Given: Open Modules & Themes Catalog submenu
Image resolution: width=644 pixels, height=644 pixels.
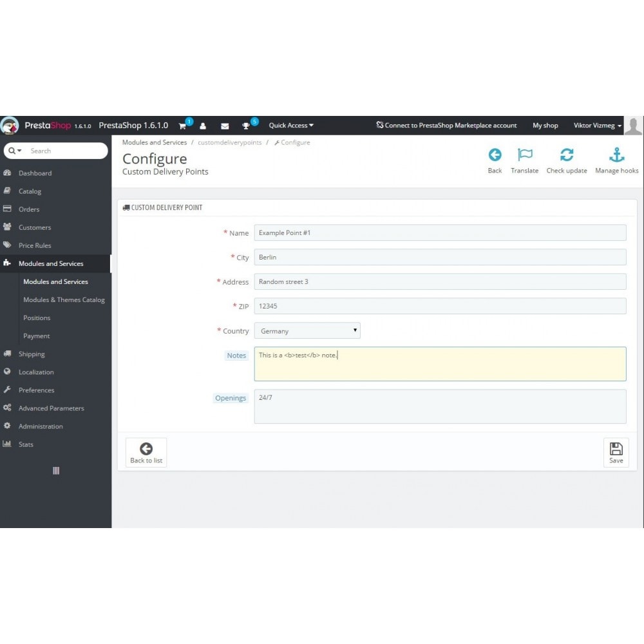Looking at the screenshot, I should point(64,300).
